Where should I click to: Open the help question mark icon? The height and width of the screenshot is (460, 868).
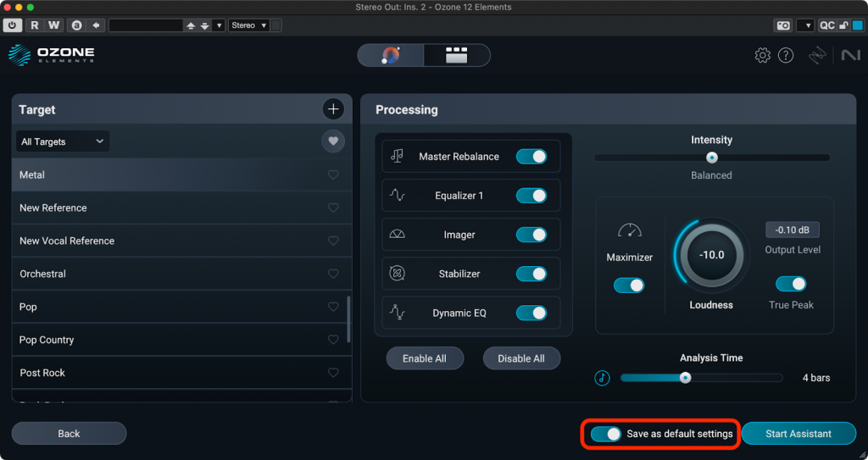(x=786, y=56)
